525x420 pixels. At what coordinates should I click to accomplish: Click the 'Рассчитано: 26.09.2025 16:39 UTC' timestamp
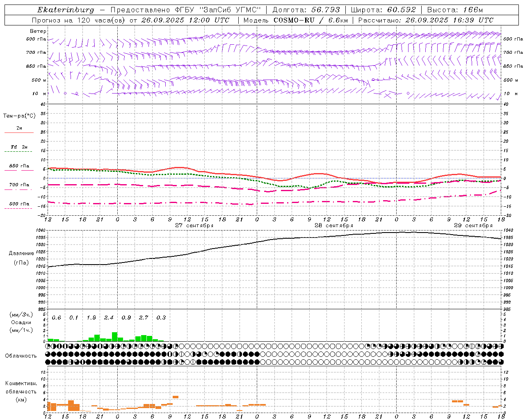click(x=426, y=20)
